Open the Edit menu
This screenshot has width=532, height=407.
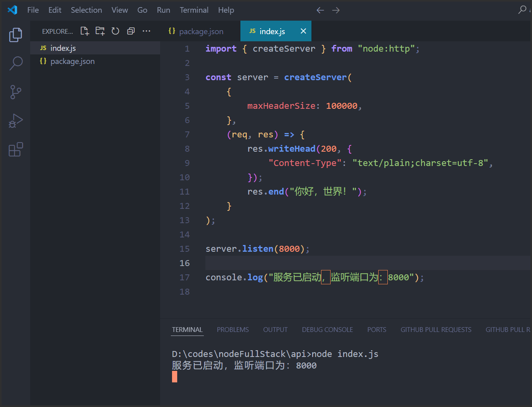click(x=55, y=10)
